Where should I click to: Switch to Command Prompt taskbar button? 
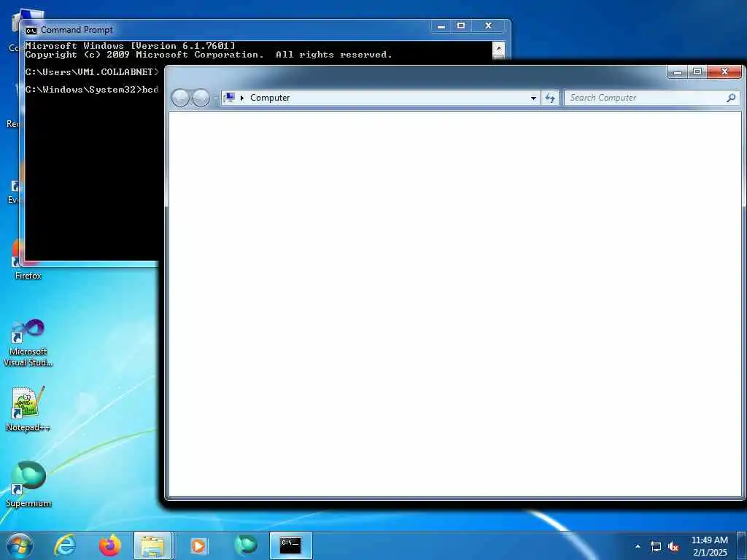pyautogui.click(x=290, y=545)
